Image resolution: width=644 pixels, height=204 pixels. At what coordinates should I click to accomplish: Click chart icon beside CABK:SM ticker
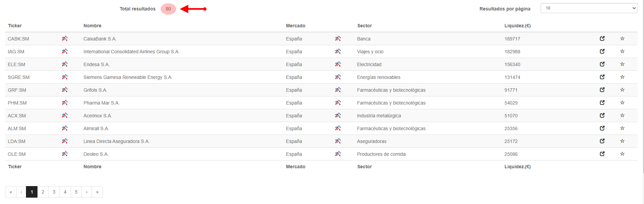(x=65, y=38)
